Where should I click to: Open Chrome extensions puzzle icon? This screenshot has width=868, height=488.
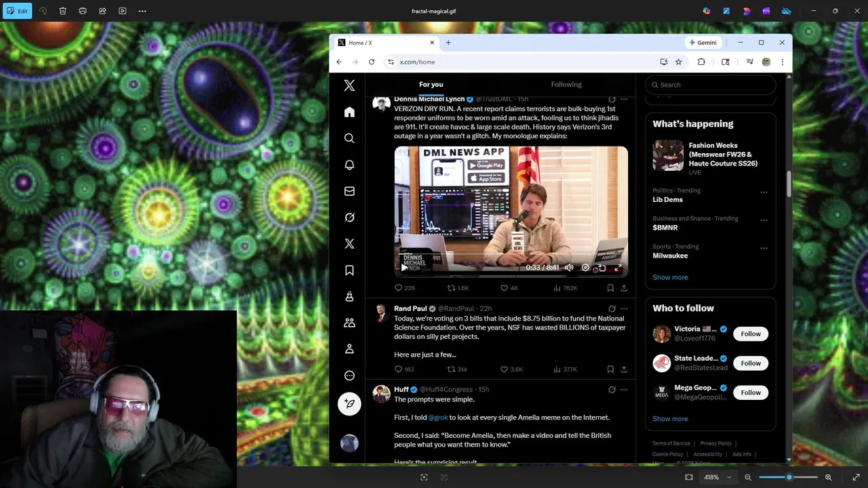pos(701,62)
